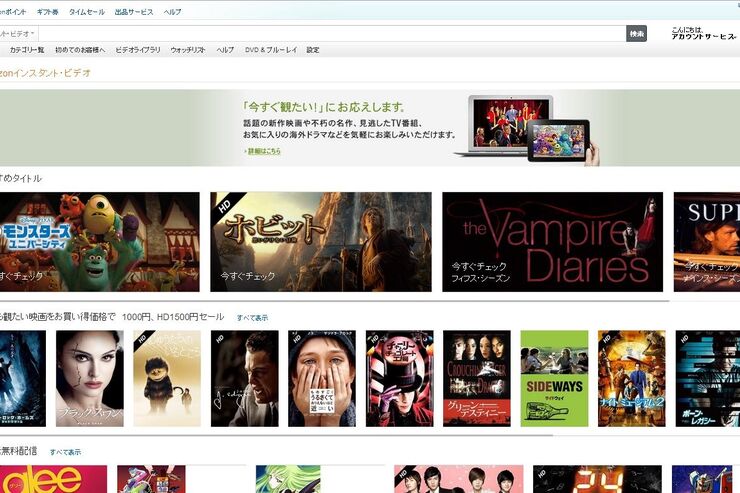Viewport: 740px width, 493px height.
Task: Open the ビデオライブラリ tab
Action: (138, 50)
